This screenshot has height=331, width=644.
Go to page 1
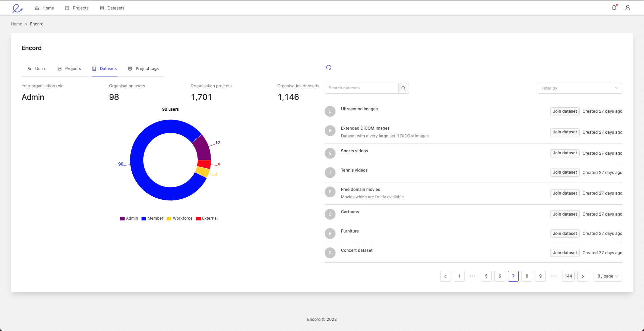(459, 276)
